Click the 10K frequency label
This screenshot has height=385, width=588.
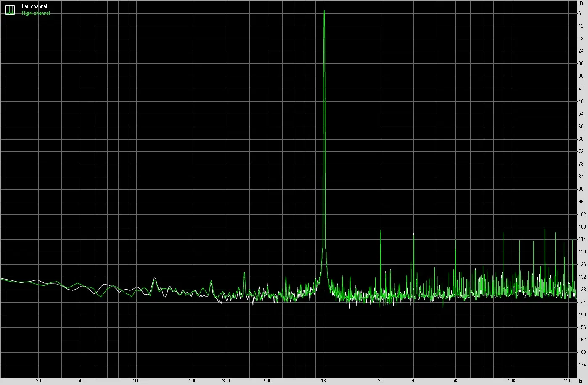coord(511,381)
